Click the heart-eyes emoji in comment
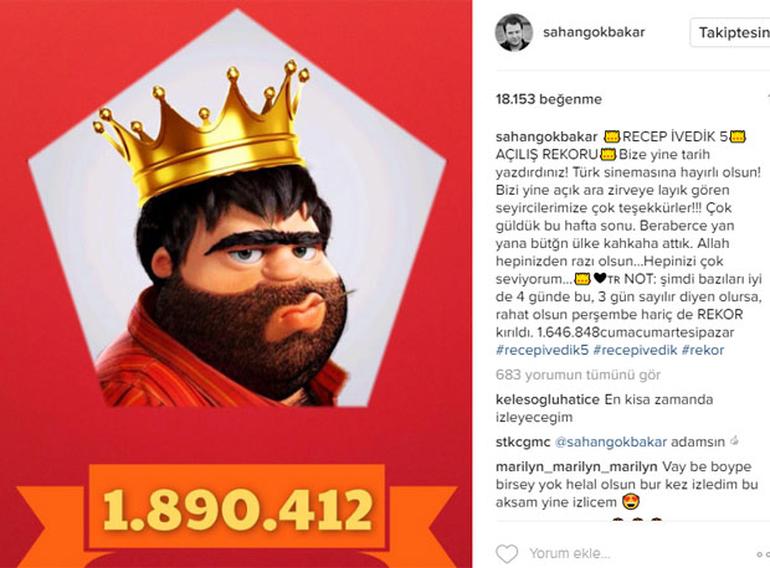 click(631, 502)
